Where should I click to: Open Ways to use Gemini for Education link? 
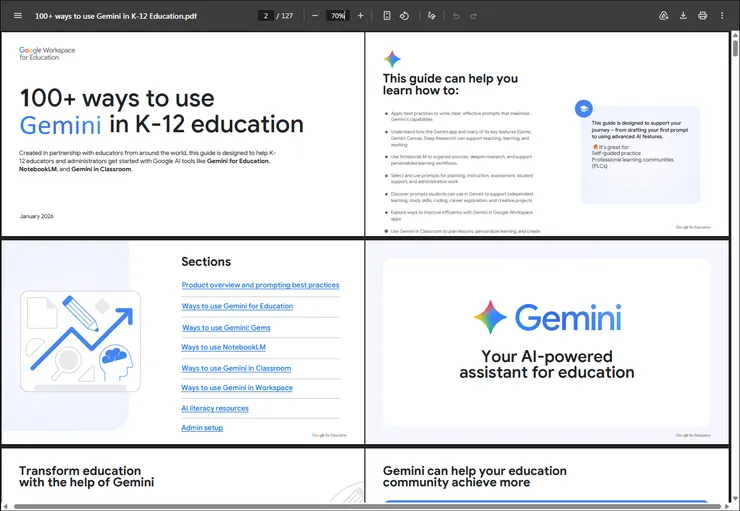pyautogui.click(x=237, y=306)
